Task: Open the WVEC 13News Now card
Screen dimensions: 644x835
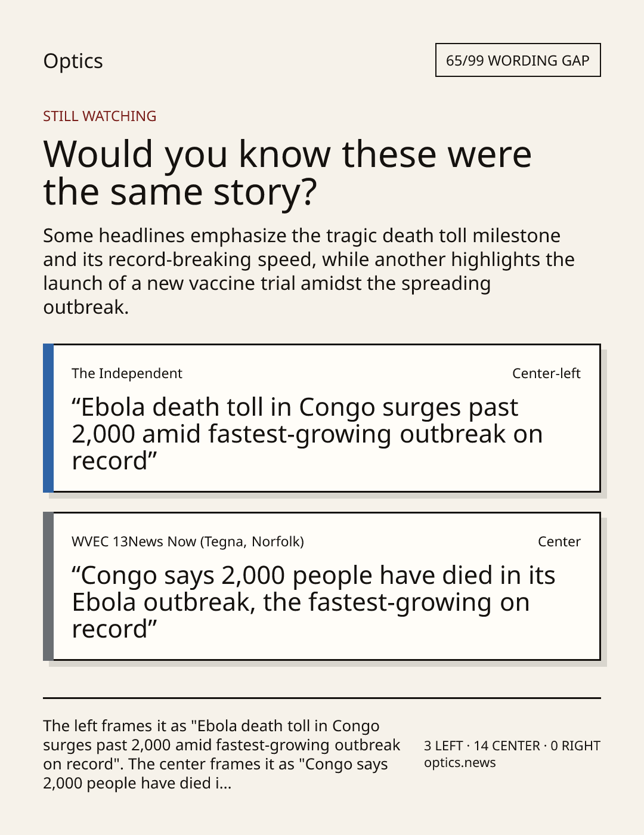Action: click(x=321, y=586)
